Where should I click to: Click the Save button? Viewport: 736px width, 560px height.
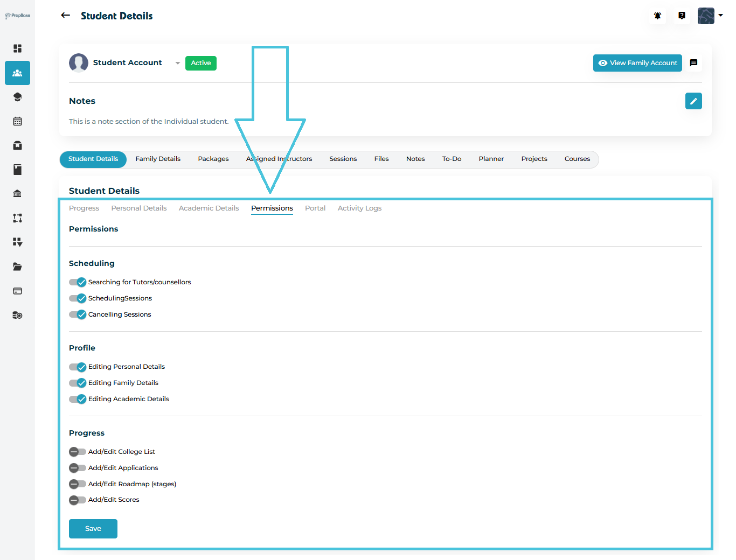93,529
